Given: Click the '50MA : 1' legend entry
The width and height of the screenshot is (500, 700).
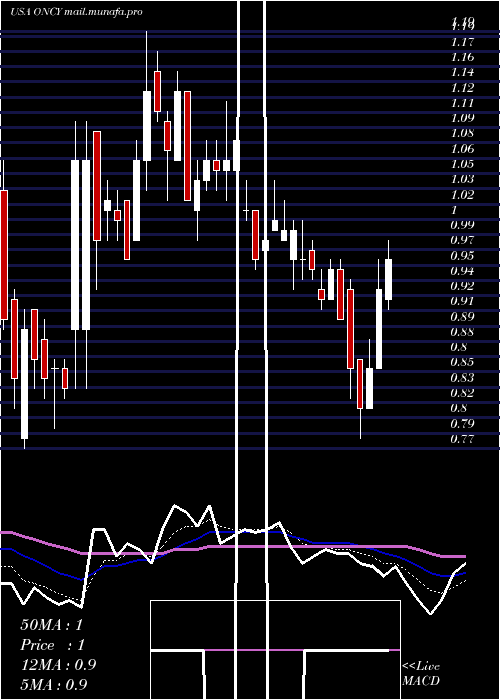Looking at the screenshot, I should [x=52, y=625].
